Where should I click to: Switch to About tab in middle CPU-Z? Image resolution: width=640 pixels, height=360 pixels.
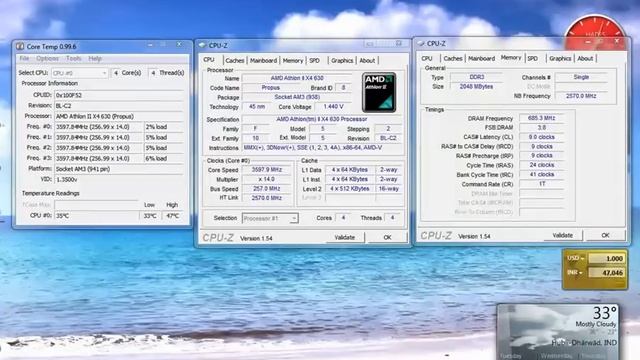tap(367, 60)
